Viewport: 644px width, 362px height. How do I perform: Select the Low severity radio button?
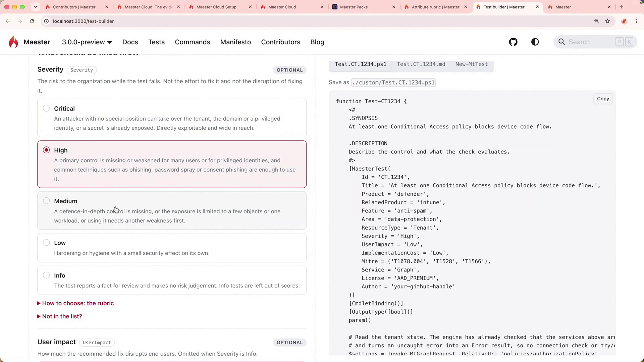click(x=46, y=242)
